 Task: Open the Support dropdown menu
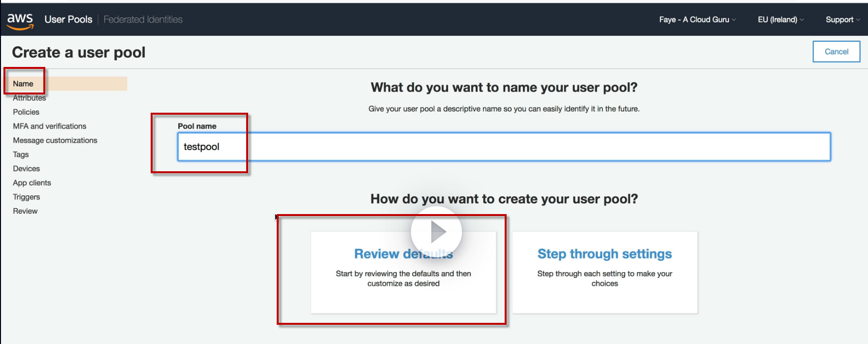(x=842, y=20)
